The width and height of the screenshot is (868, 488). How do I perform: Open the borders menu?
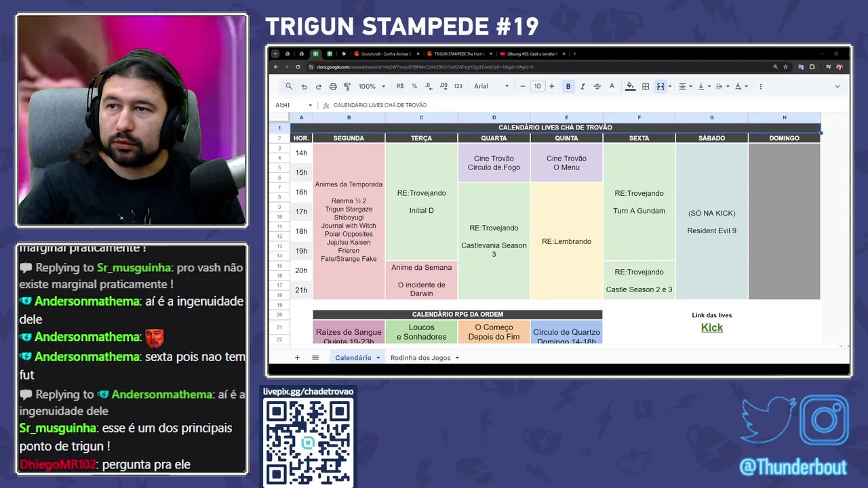[646, 86]
